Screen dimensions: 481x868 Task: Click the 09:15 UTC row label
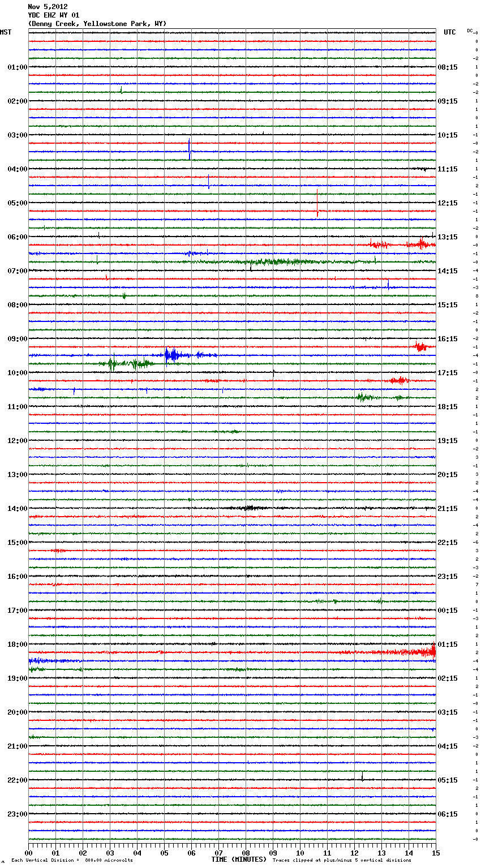point(448,101)
